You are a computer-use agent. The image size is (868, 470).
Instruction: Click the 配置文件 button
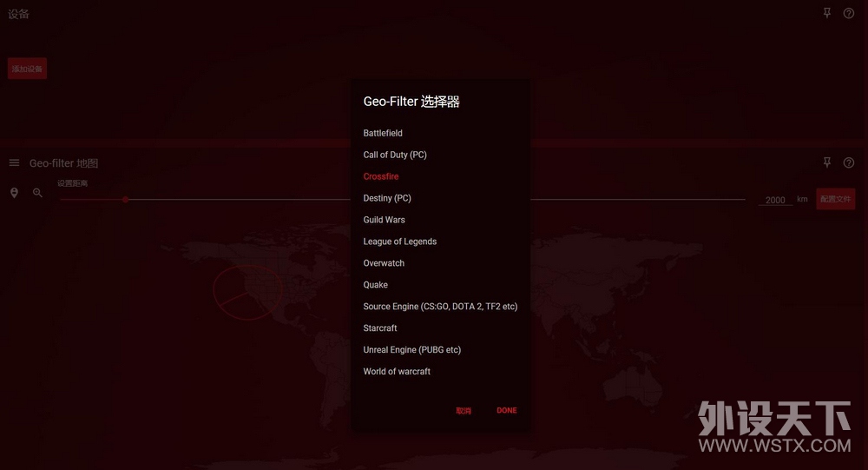(835, 199)
